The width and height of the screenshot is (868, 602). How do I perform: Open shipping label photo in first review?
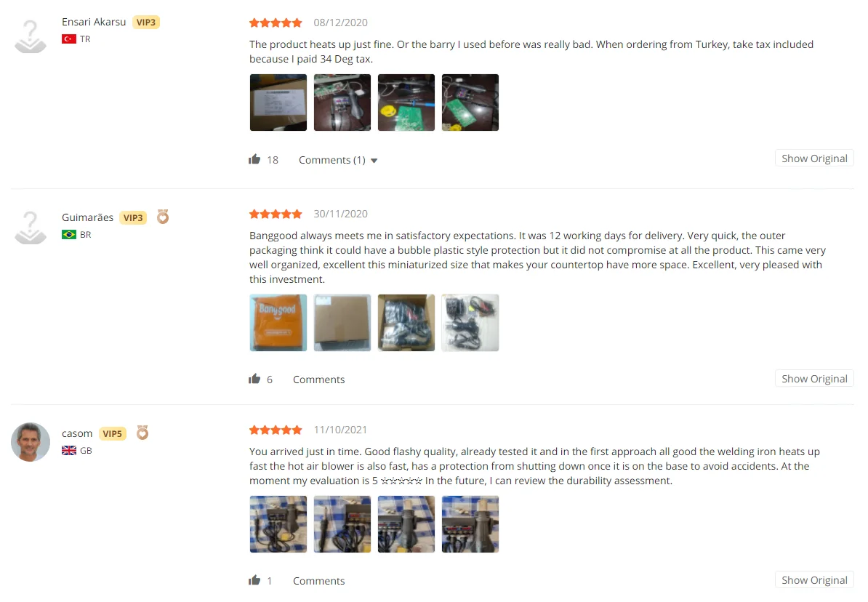(278, 103)
